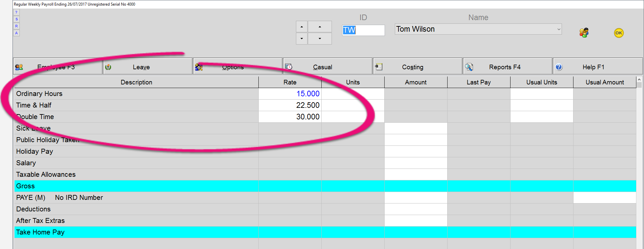
Task: Click the Usual Amount column header
Action: [x=605, y=82]
